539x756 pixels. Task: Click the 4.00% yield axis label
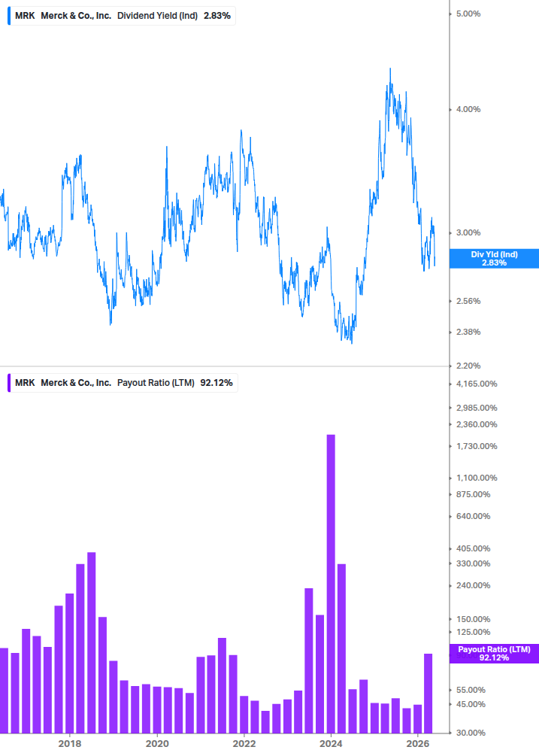click(x=468, y=109)
